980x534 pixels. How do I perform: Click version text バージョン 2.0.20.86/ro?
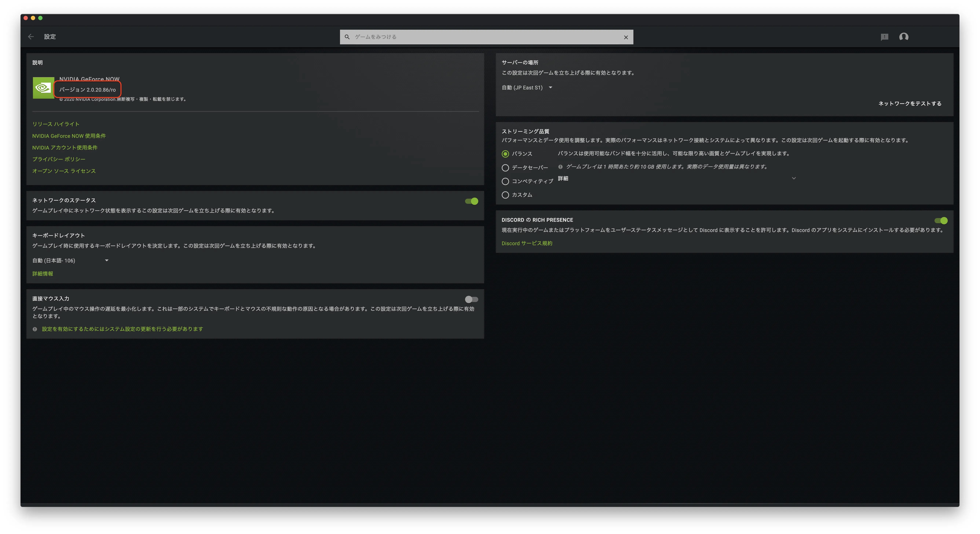tap(87, 90)
